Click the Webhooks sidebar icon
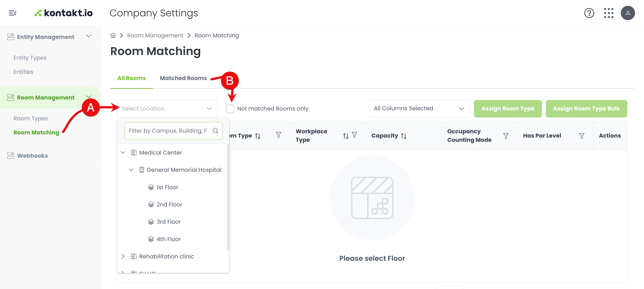Image resolution: width=644 pixels, height=289 pixels. coord(11,155)
